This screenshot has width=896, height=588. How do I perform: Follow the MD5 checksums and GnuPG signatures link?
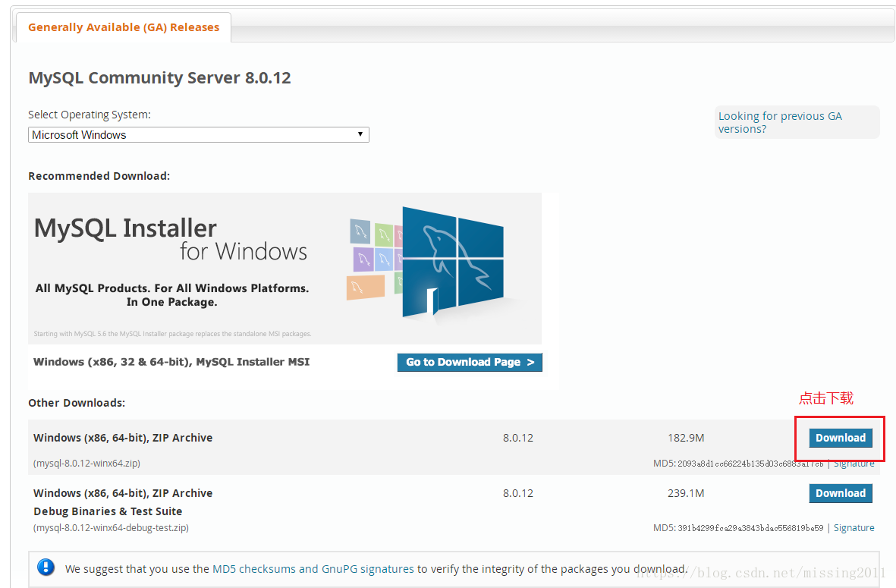313,568
